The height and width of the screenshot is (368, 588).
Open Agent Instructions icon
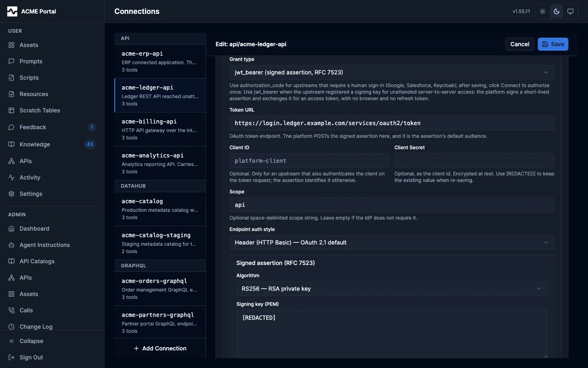tap(11, 245)
